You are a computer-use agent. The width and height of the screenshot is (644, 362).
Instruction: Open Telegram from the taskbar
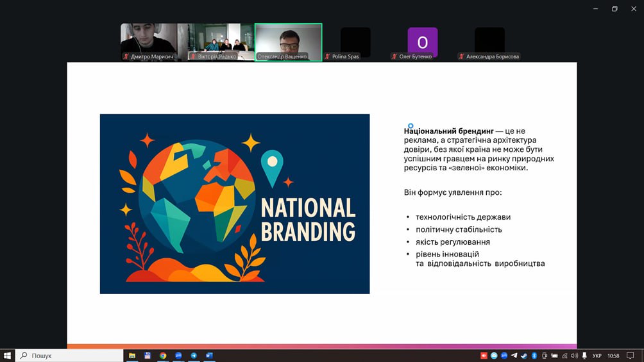pos(194,356)
